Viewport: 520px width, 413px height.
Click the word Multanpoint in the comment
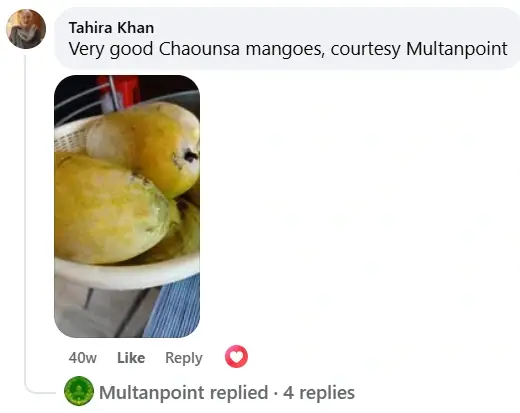457,49
